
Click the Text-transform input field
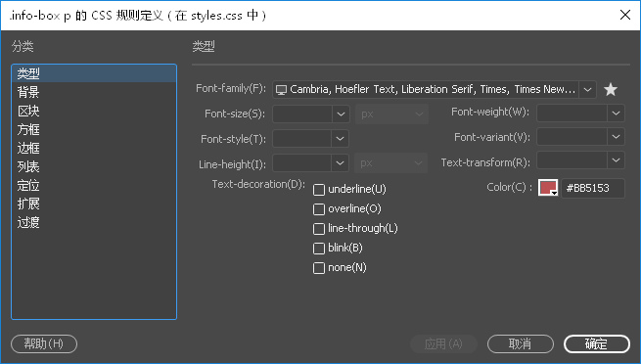[572, 160]
